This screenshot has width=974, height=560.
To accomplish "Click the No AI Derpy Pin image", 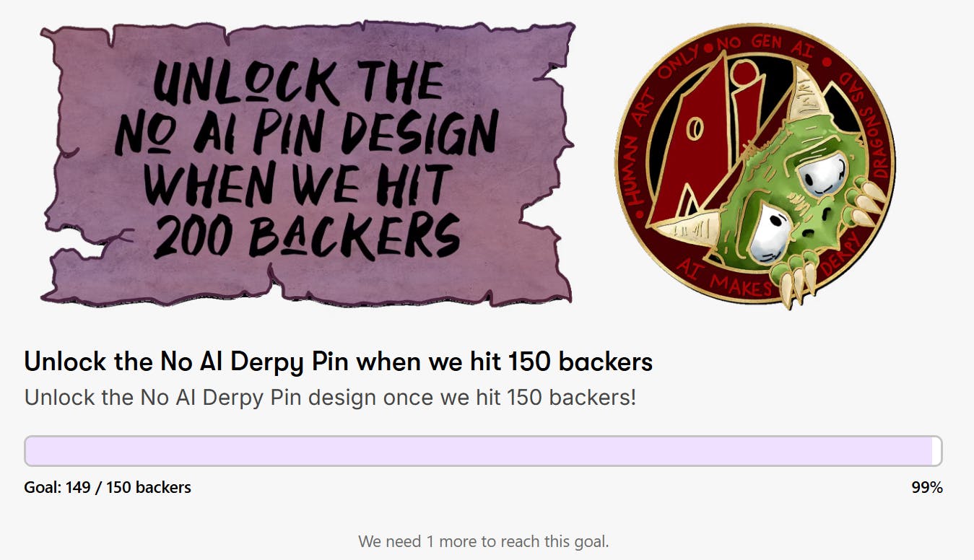I will pyautogui.click(x=755, y=165).
